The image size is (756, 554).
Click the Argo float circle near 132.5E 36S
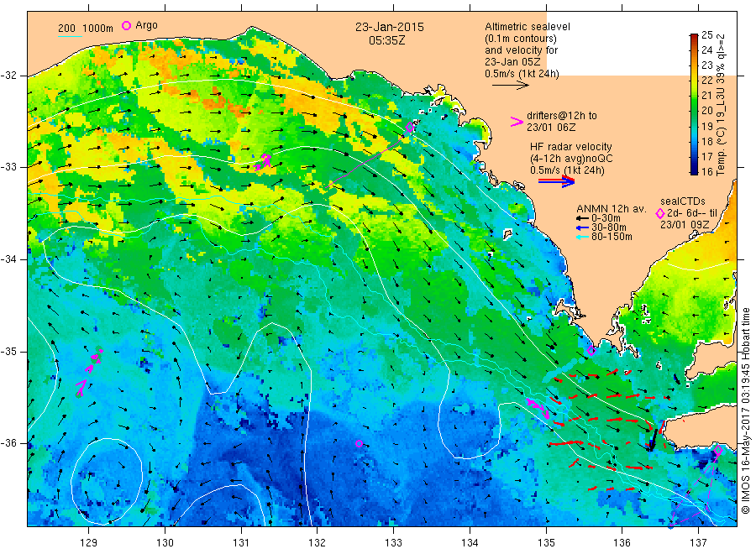(359, 444)
